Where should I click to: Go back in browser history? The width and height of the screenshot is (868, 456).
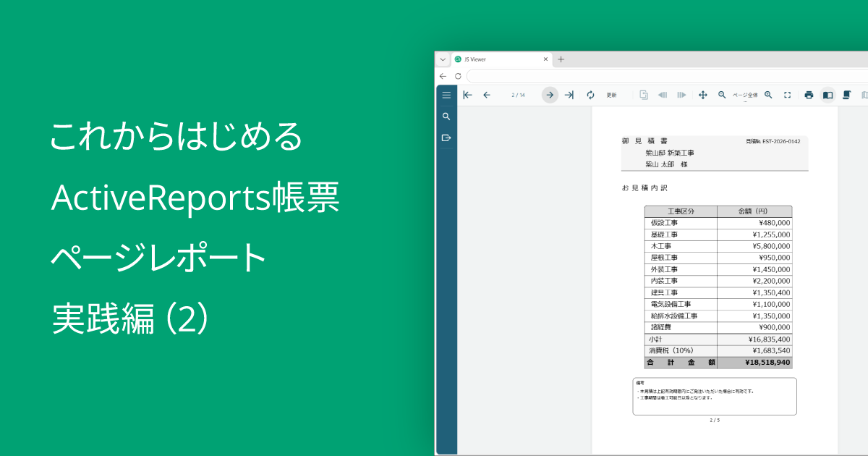point(443,76)
